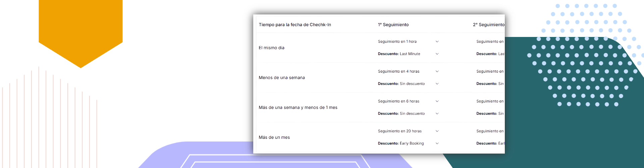The image size is (644, 168).
Task: Click the "Tiempo para la fecha de Chechk-In" header
Action: [x=294, y=25]
